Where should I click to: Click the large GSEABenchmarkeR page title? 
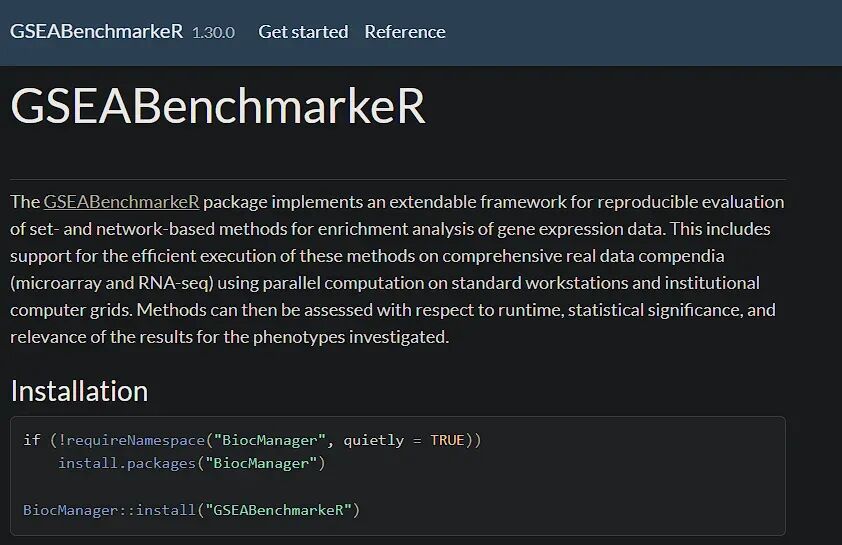click(218, 106)
